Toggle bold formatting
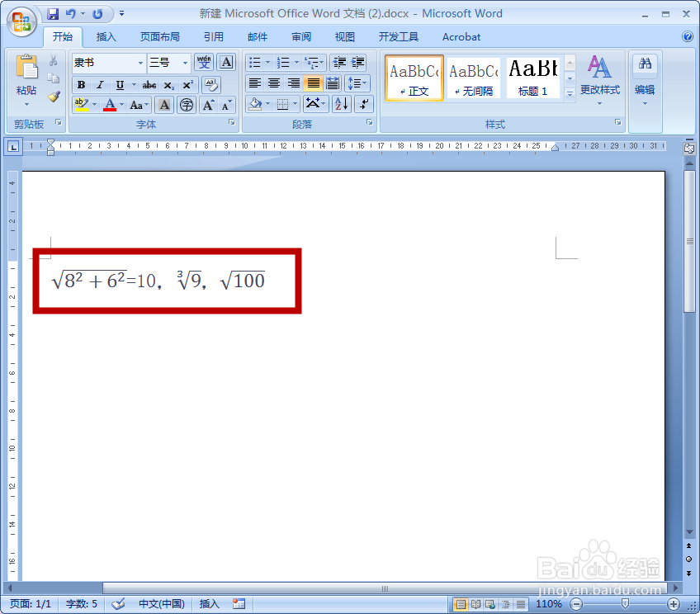This screenshot has width=700, height=614. (81, 84)
